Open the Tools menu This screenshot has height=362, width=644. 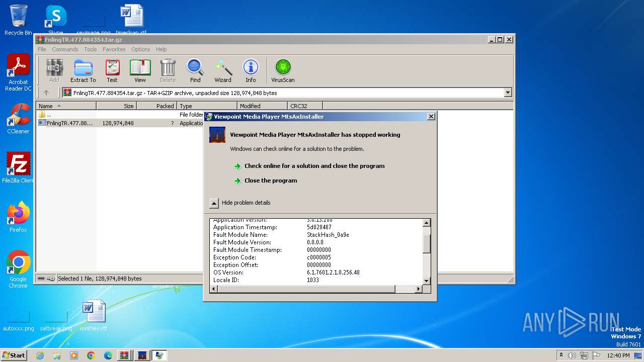click(91, 49)
